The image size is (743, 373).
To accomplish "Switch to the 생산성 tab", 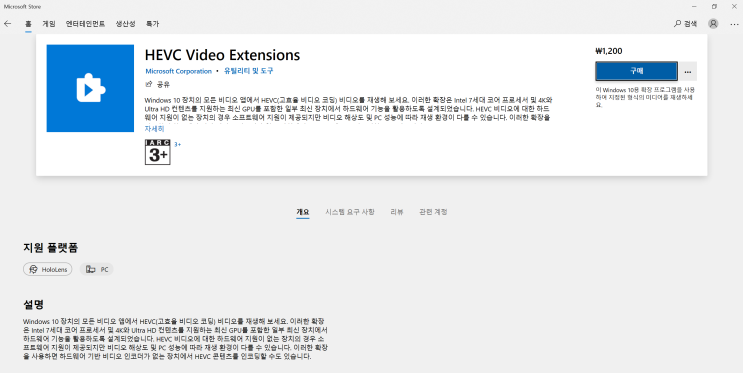I will click(x=126, y=24).
